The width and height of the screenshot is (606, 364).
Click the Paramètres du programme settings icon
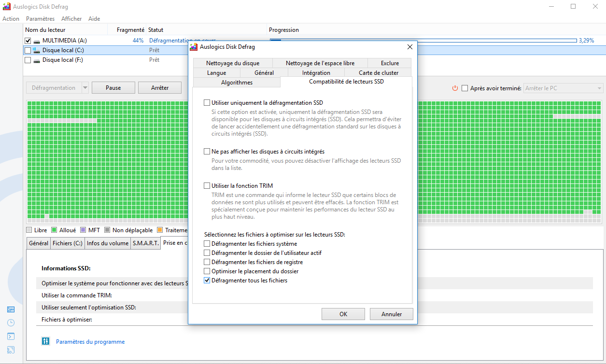pyautogui.click(x=45, y=340)
